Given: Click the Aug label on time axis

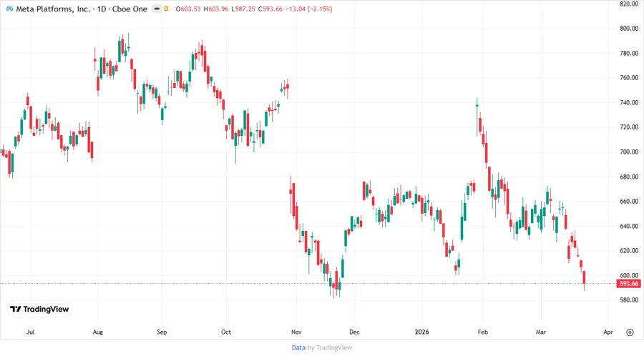Looking at the screenshot, I should tap(98, 332).
